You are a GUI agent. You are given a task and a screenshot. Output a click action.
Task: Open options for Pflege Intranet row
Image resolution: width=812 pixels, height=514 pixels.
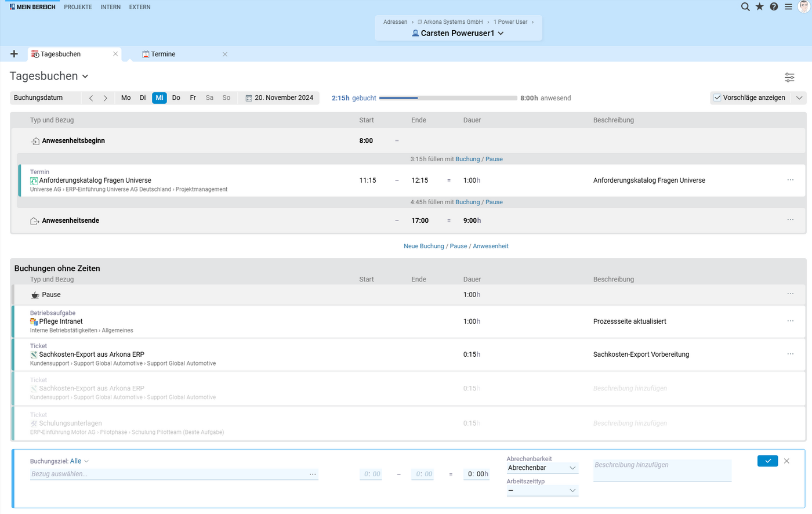click(790, 321)
